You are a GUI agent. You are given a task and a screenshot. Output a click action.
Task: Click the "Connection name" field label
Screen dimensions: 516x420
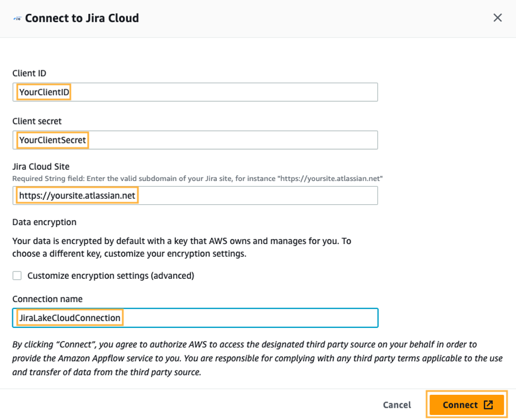pos(47,299)
